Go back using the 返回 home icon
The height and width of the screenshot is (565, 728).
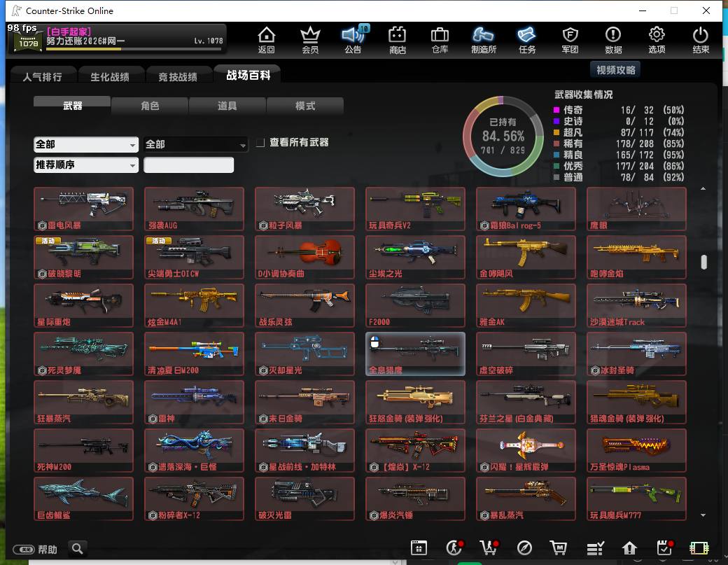click(x=267, y=39)
